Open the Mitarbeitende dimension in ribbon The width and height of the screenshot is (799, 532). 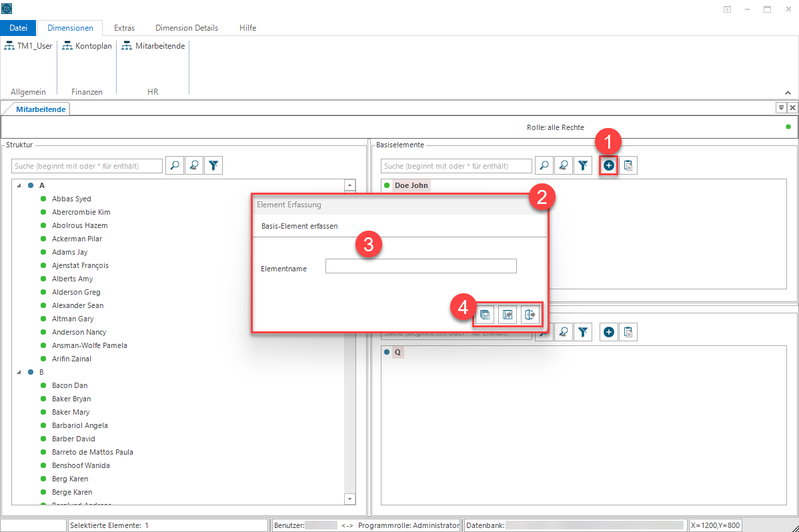[153, 46]
